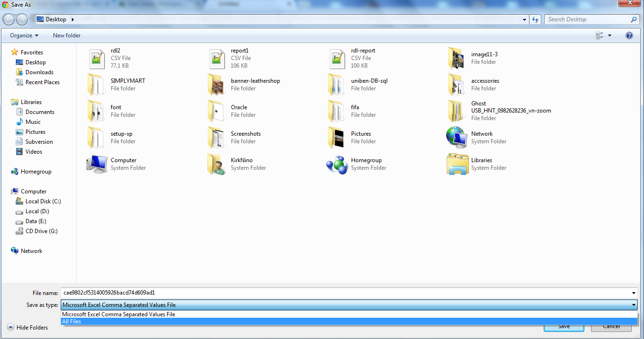The height and width of the screenshot is (339, 644).
Task: Select Libraries in navigation pane
Action: pos(31,102)
